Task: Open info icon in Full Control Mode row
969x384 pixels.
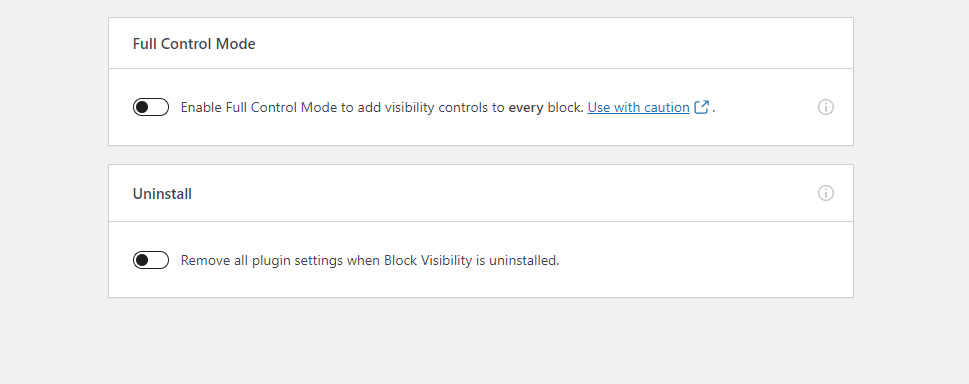Action: [826, 107]
